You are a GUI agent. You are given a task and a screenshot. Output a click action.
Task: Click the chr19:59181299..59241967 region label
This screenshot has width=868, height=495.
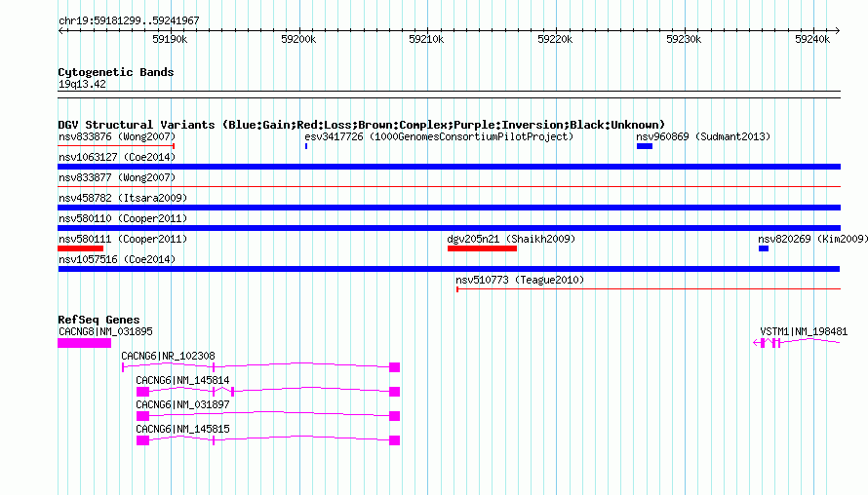129,20
